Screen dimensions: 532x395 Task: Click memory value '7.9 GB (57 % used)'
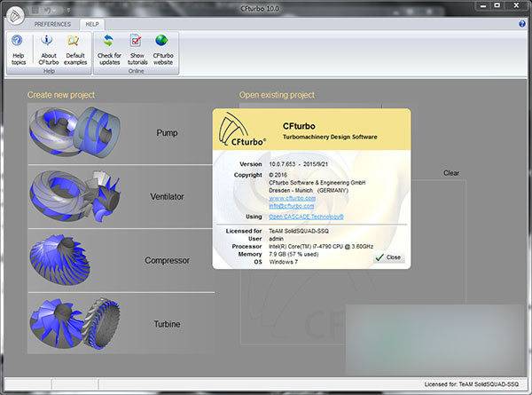[x=293, y=254]
